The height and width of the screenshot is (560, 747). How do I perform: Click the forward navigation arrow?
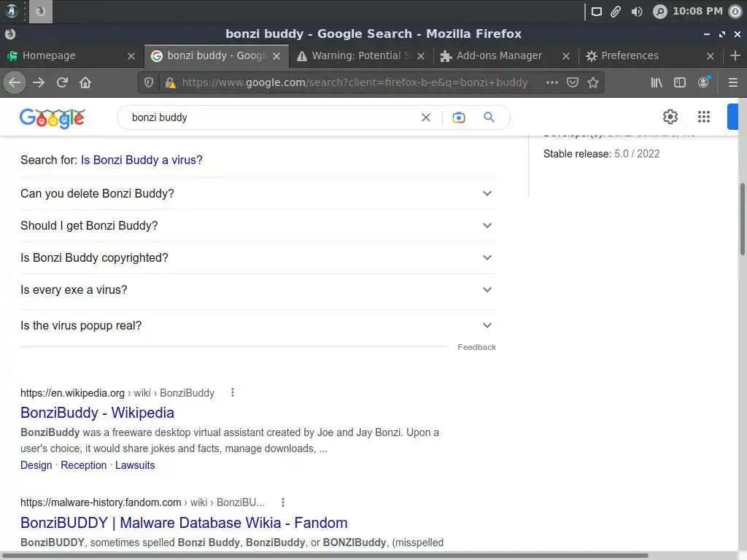(x=39, y=83)
